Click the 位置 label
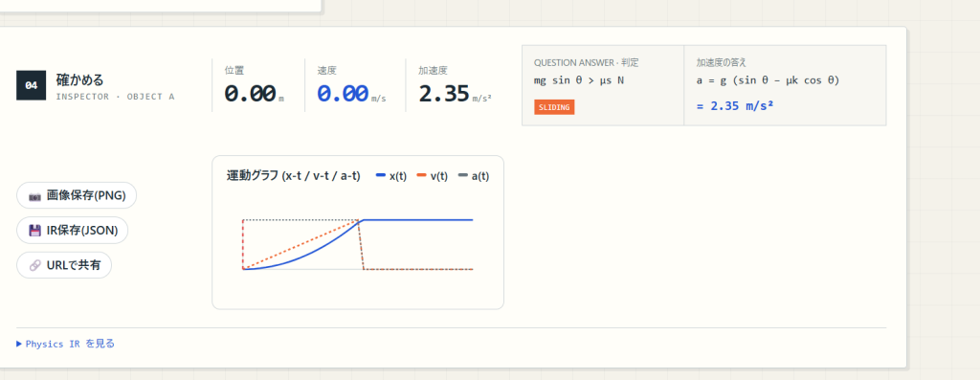980x380 pixels. (234, 71)
